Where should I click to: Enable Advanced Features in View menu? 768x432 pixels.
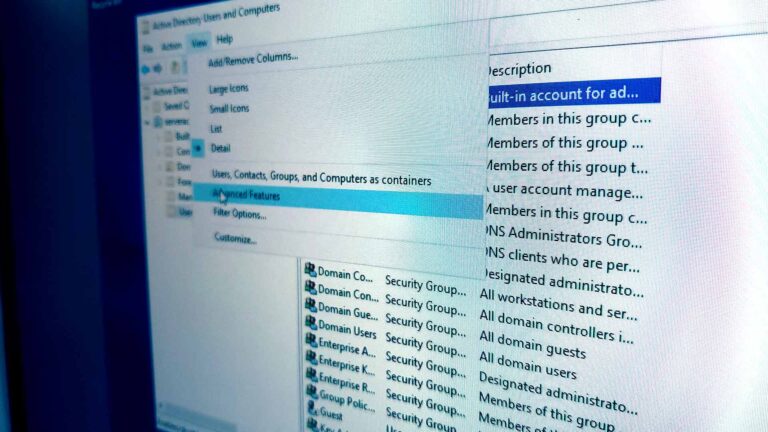[246, 195]
